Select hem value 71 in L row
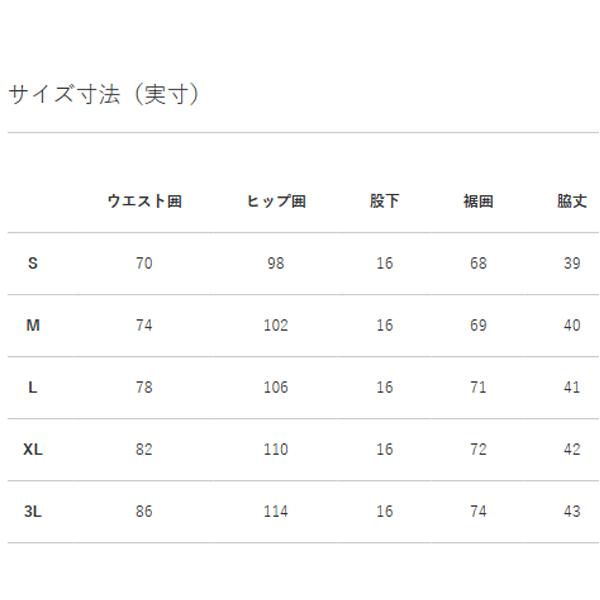The width and height of the screenshot is (600, 600). tap(478, 387)
